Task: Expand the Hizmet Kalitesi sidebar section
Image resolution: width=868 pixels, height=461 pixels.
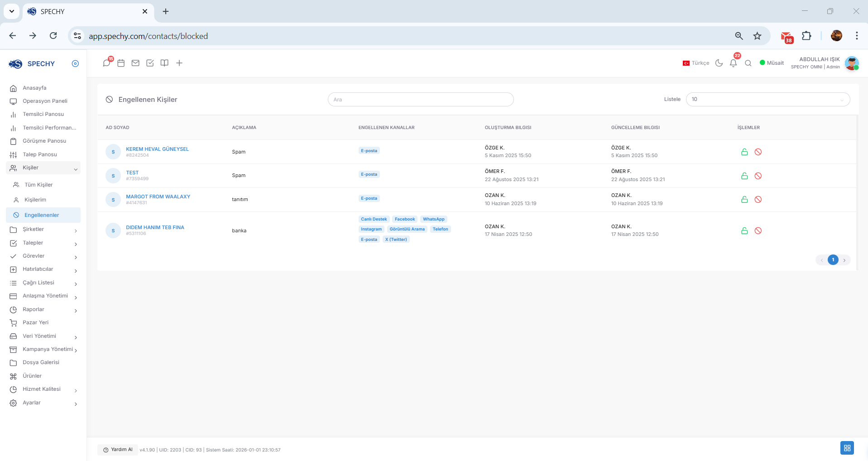Action: [43, 389]
